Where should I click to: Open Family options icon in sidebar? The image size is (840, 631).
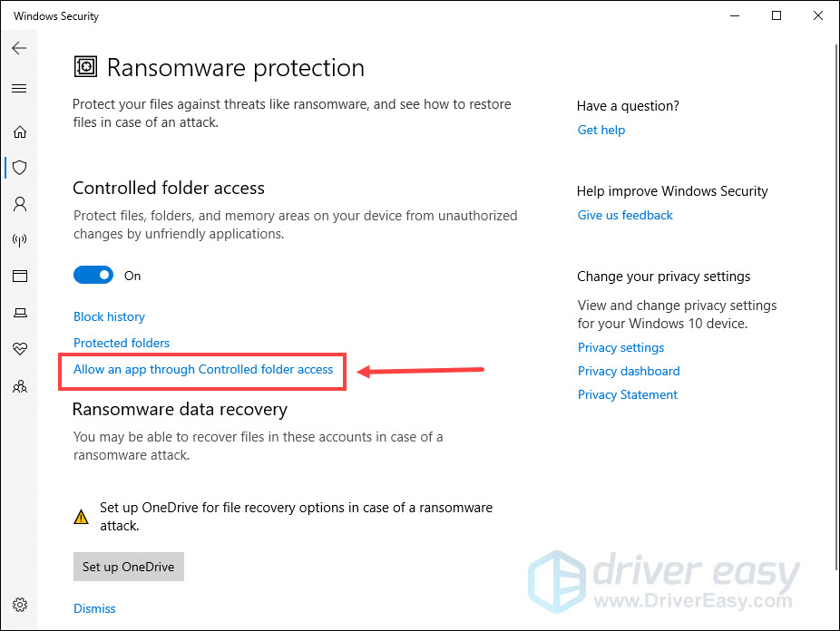pos(20,386)
